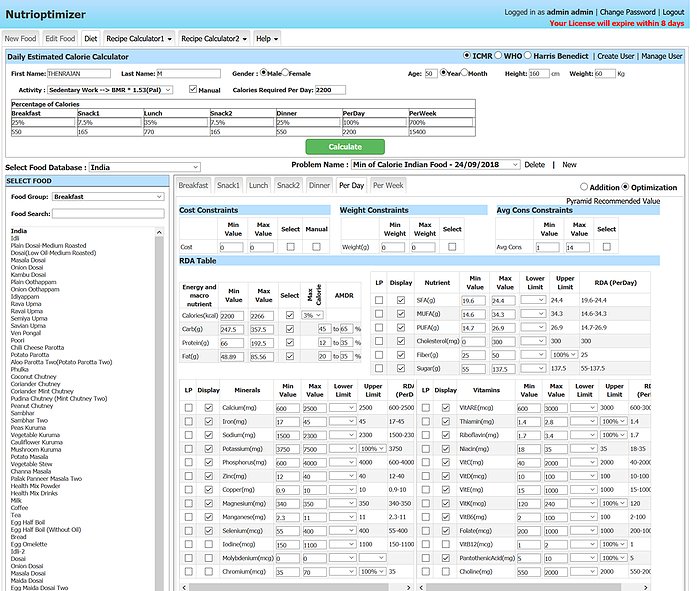697x591 pixels.
Task: Choose the Addition radio option
Action: 585,187
